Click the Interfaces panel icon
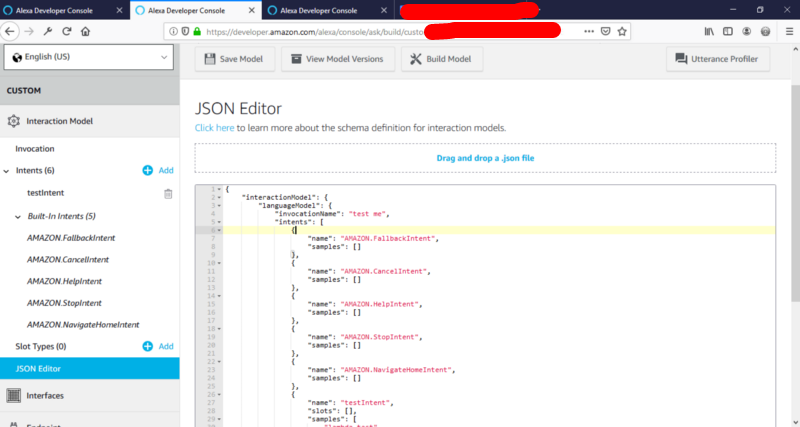The image size is (800, 427). 14,395
